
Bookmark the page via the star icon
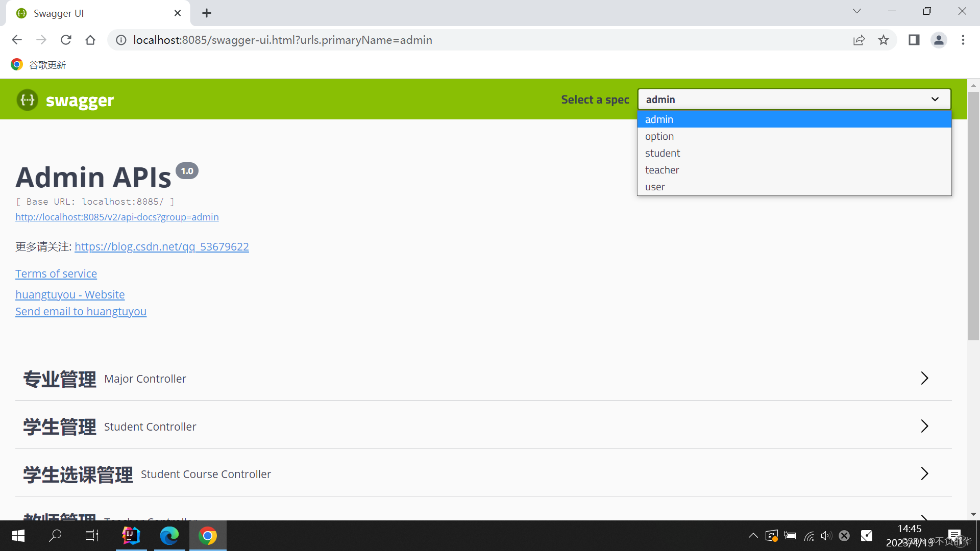click(x=884, y=40)
